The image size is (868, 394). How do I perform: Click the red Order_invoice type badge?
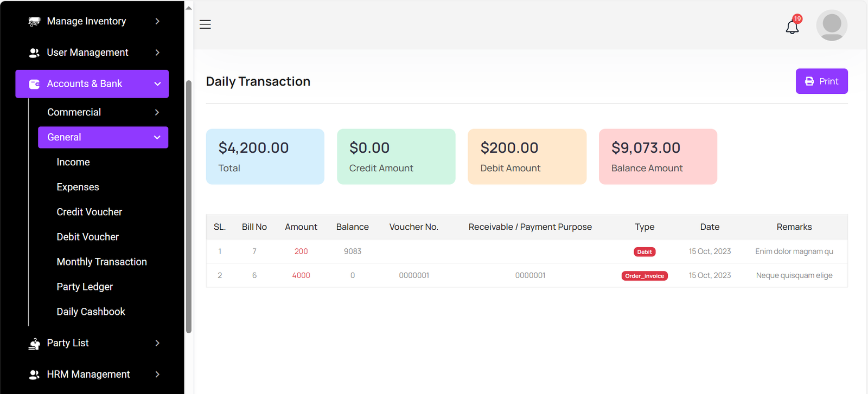pyautogui.click(x=644, y=276)
